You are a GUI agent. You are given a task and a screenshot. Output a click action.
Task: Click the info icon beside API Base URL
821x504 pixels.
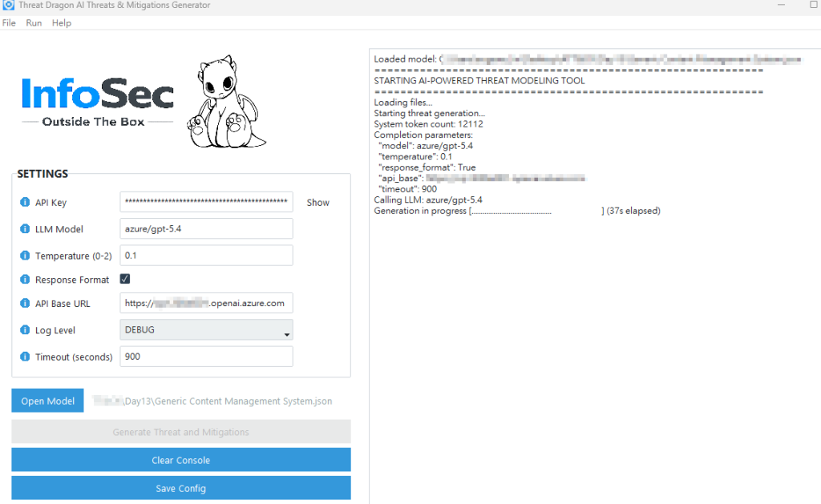point(25,303)
